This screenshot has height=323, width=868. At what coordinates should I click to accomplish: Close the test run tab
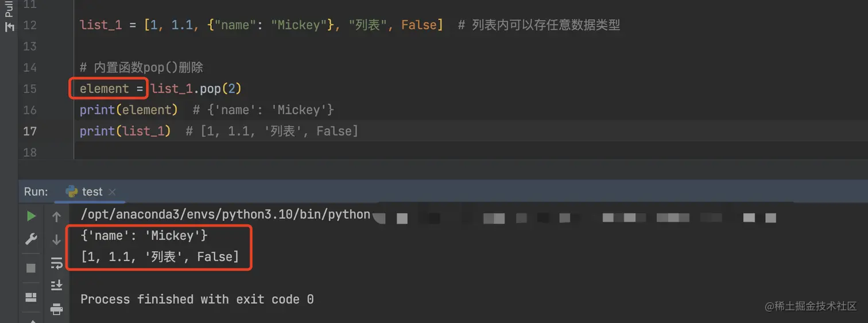tap(112, 192)
